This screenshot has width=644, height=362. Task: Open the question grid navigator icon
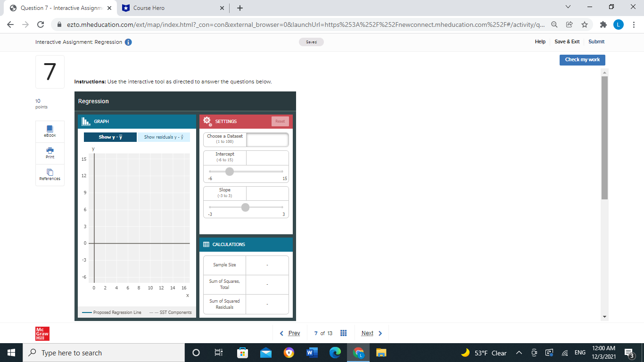click(x=343, y=333)
